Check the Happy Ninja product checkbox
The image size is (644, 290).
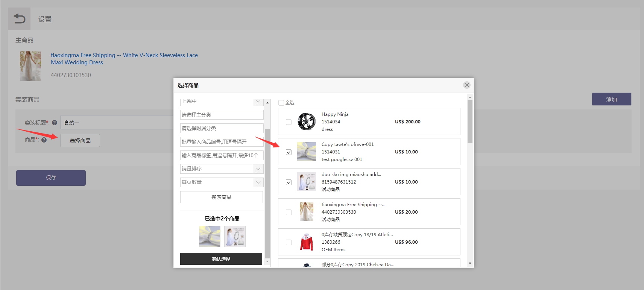289,122
